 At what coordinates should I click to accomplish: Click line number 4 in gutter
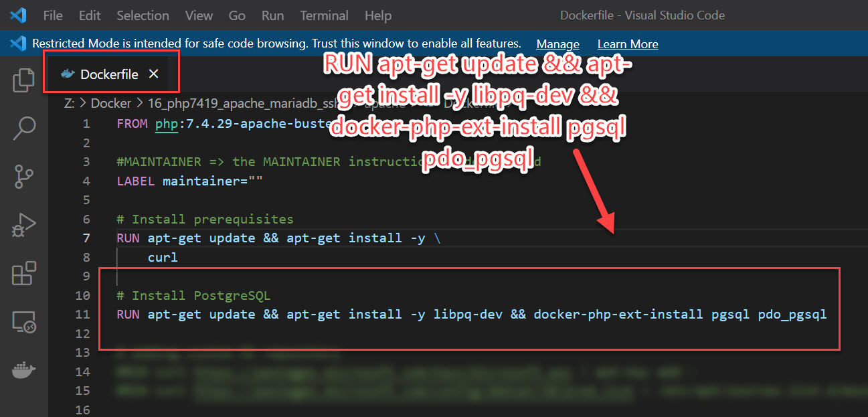(86, 181)
